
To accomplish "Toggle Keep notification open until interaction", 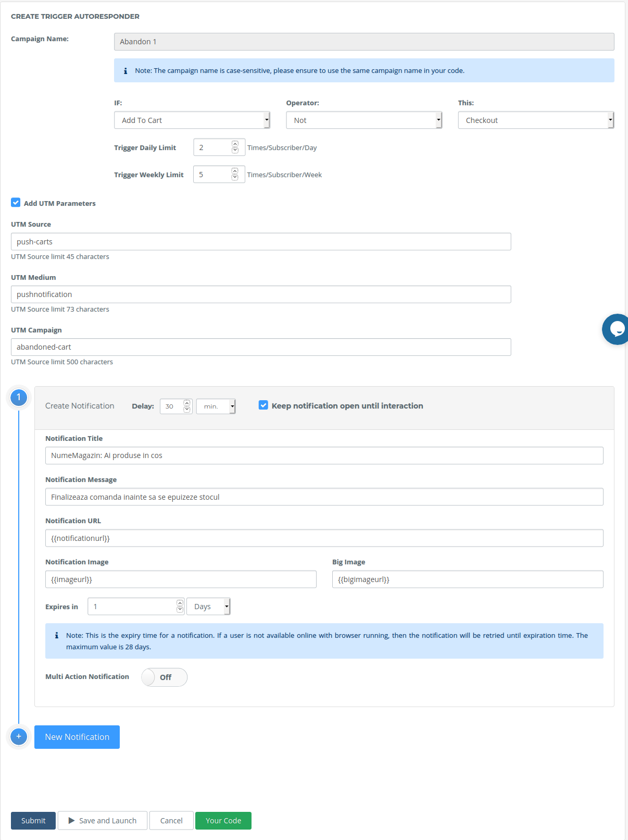I will pos(263,405).
